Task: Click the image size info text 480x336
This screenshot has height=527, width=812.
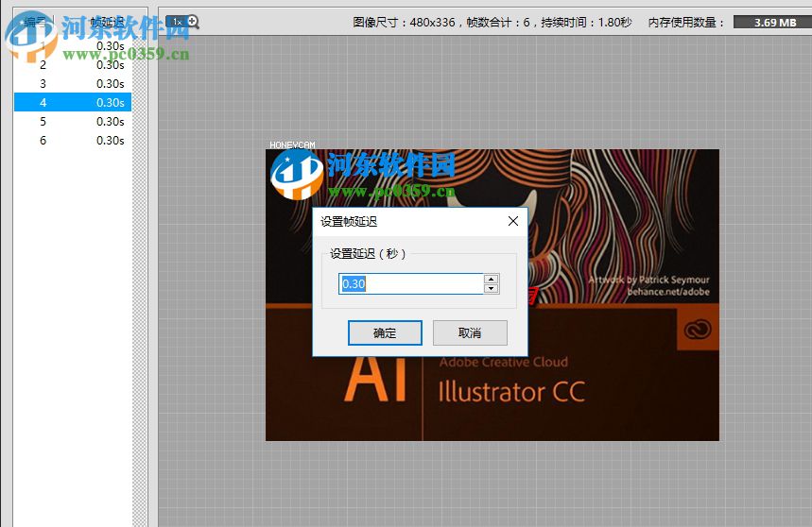Action: pyautogui.click(x=432, y=23)
